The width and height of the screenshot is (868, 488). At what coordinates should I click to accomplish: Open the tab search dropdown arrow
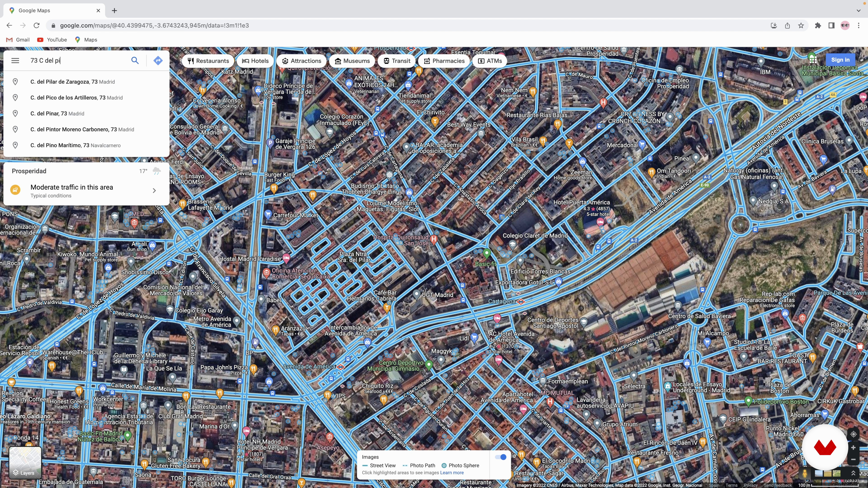pos(858,10)
